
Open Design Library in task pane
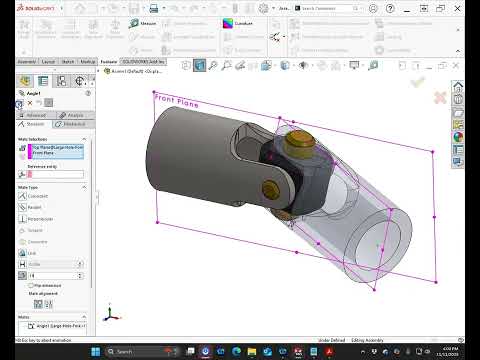click(x=458, y=100)
